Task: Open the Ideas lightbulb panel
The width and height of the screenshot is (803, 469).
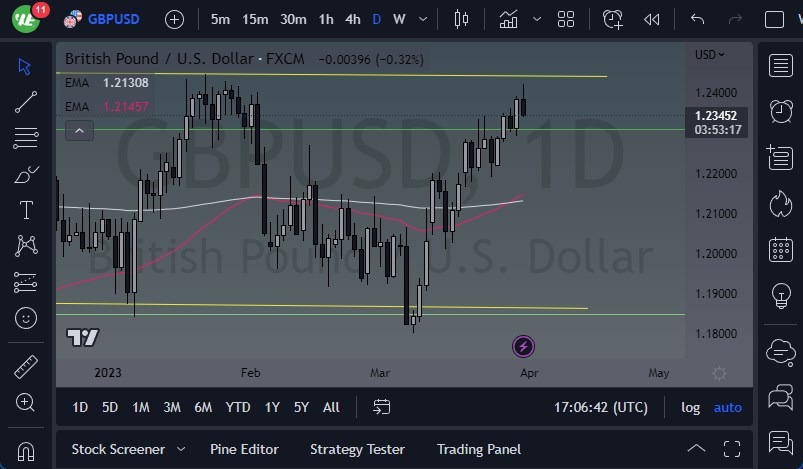Action: (780, 296)
